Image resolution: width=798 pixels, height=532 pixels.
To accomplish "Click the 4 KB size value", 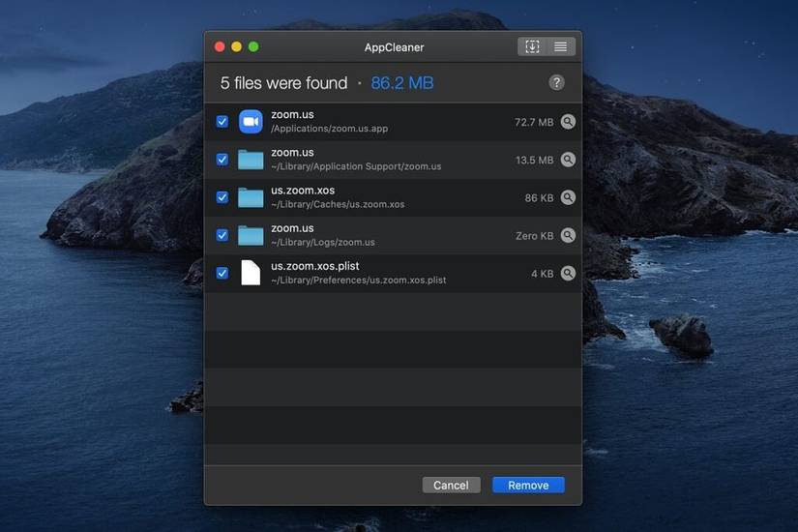I will click(542, 274).
